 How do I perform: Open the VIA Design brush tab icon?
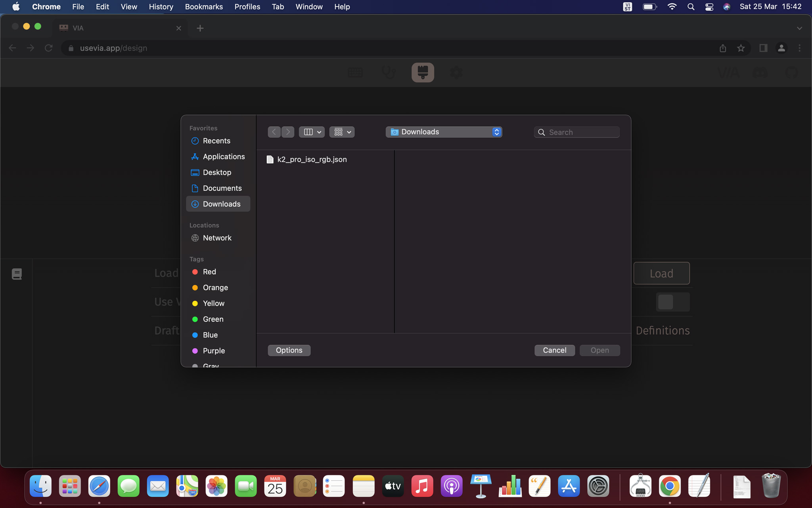[x=423, y=73]
